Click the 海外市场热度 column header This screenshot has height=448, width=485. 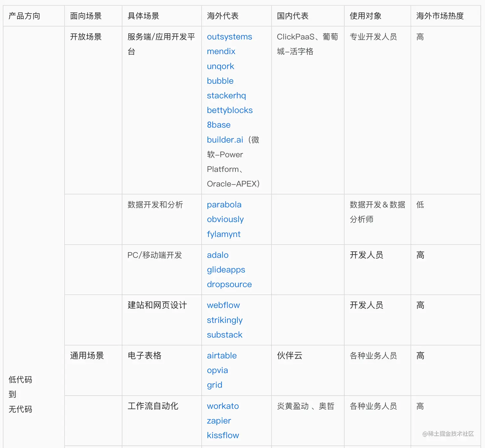tap(446, 16)
